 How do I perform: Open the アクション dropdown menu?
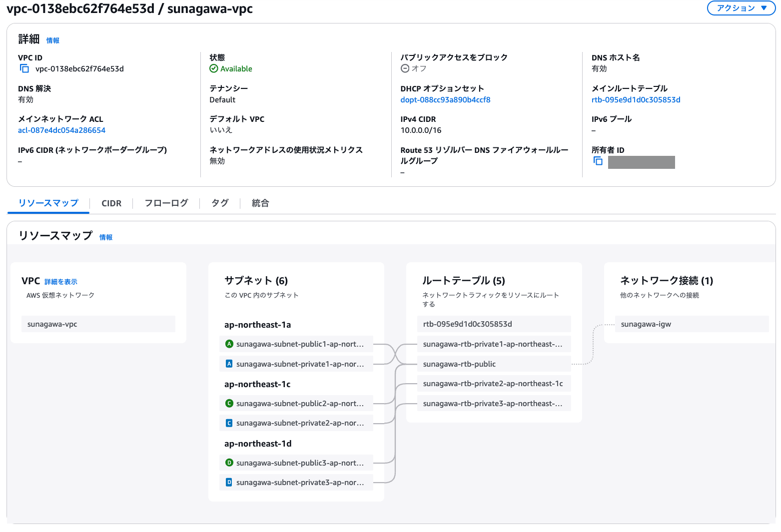(741, 8)
